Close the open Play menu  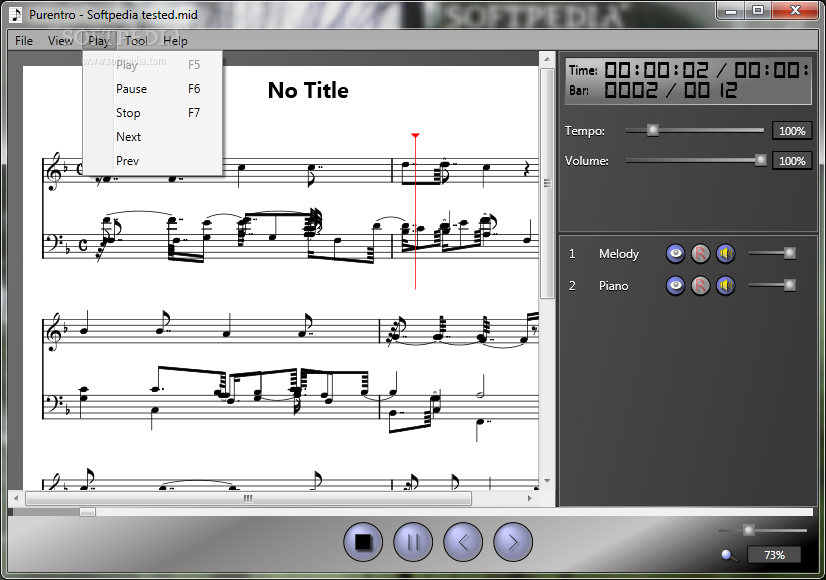(x=99, y=41)
